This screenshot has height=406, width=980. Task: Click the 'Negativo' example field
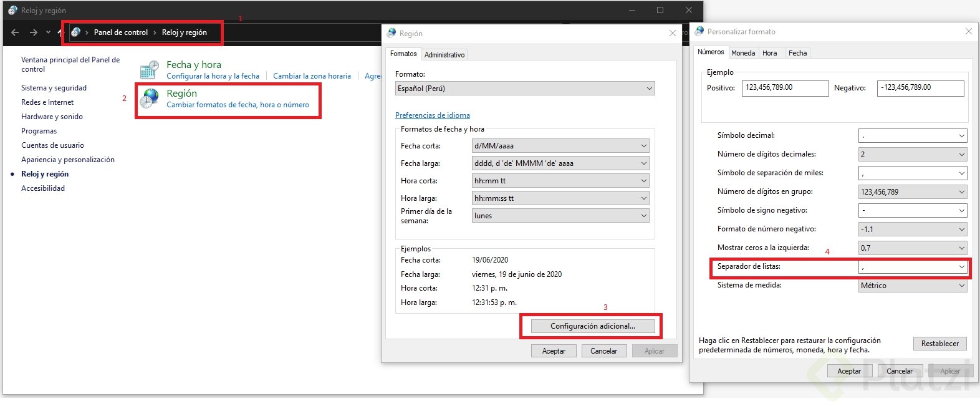pos(920,88)
